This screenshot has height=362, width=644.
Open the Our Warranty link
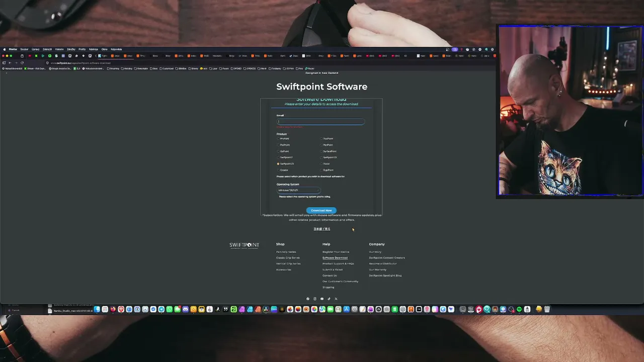click(x=378, y=269)
